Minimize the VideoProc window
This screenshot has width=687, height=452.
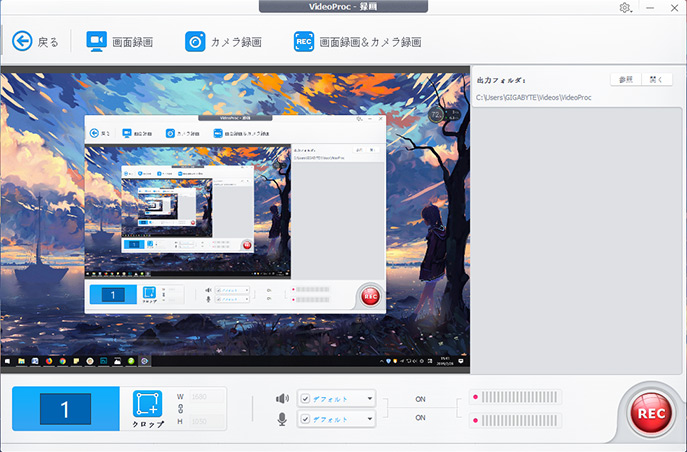click(x=650, y=8)
